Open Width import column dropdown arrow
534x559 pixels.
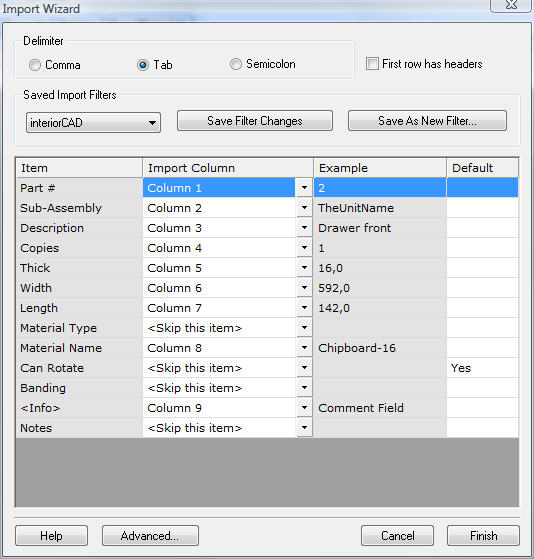point(304,287)
